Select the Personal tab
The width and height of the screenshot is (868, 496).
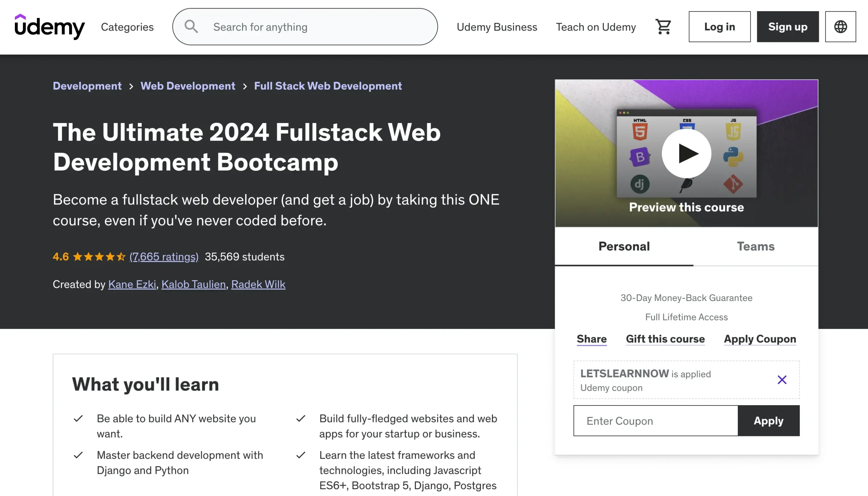point(624,246)
